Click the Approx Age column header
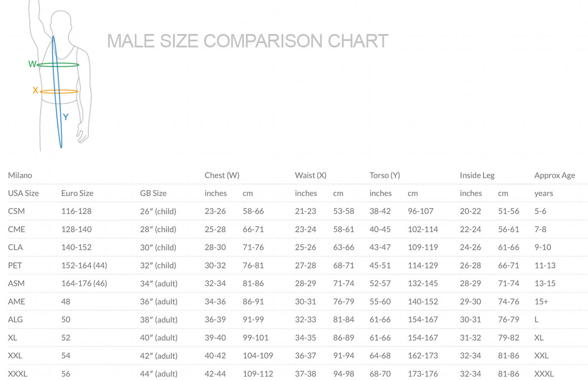Screen dimensions: 588x380 (x=554, y=175)
